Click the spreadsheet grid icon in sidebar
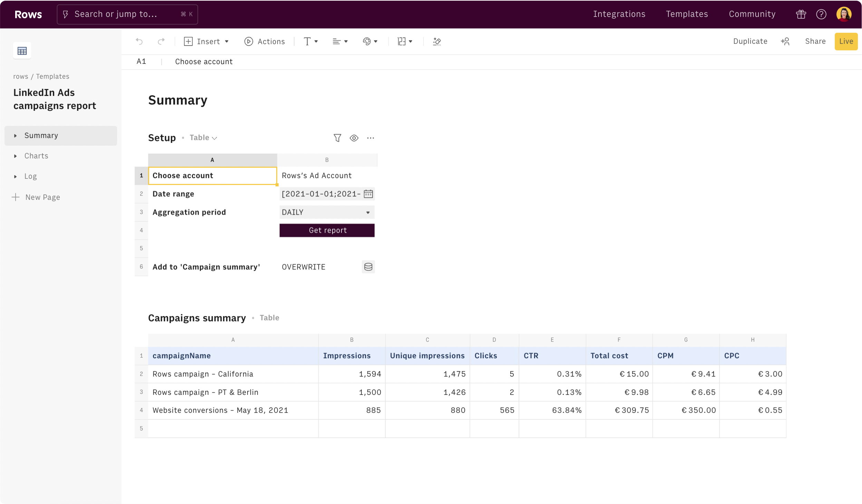Screen dimensions: 862x504 (22, 51)
